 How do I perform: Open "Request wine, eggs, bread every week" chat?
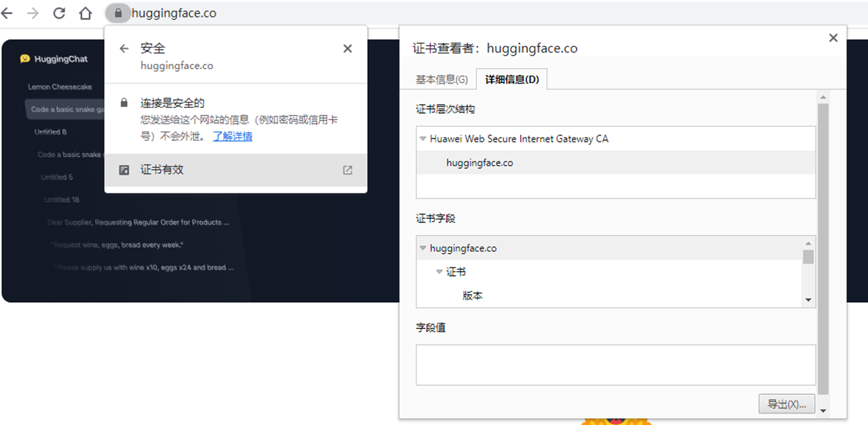click(117, 245)
